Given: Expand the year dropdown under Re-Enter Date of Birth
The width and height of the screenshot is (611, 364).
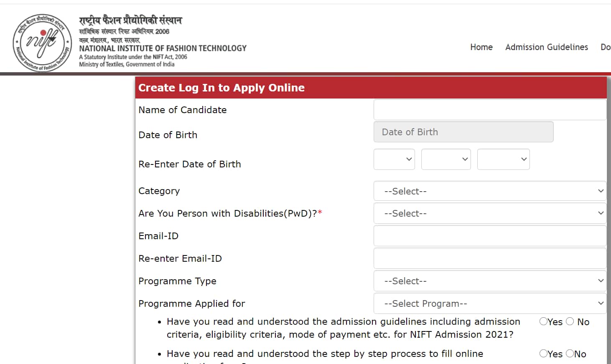Looking at the screenshot, I should 503,159.
